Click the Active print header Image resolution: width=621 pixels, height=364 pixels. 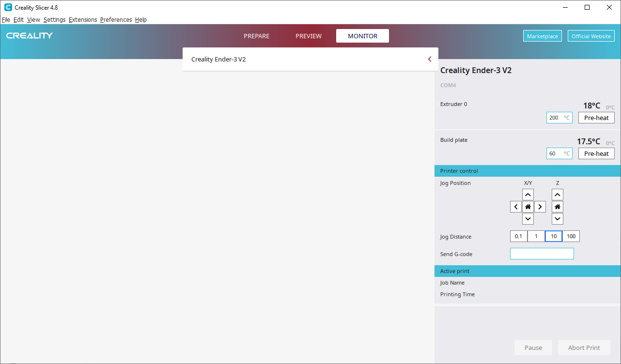(x=528, y=271)
